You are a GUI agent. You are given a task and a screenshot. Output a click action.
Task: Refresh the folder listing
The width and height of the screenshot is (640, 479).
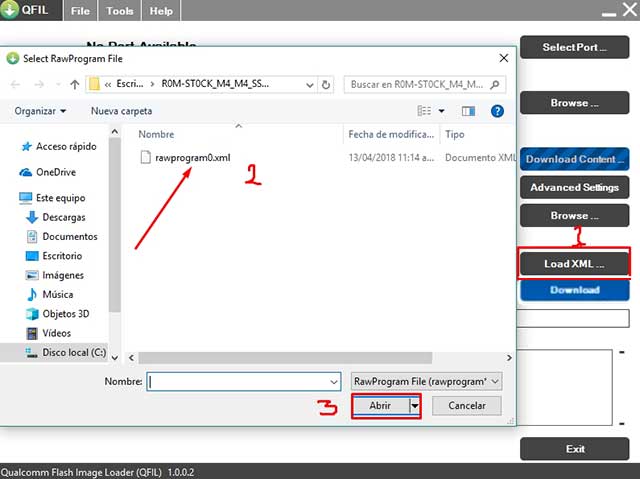coord(326,85)
